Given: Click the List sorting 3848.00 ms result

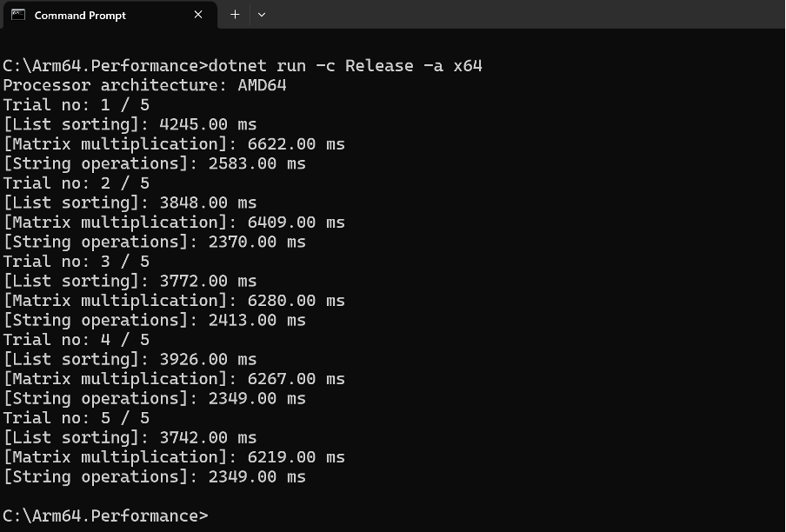Looking at the screenshot, I should pos(130,203).
